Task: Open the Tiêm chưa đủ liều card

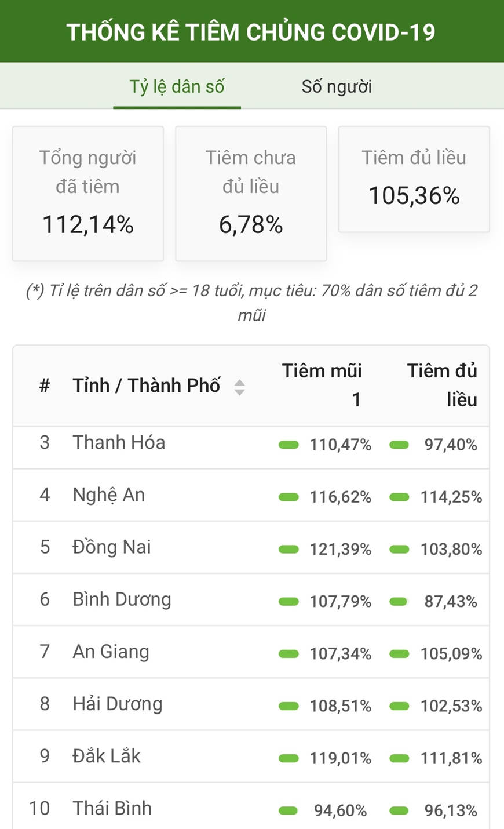Action: [251, 194]
